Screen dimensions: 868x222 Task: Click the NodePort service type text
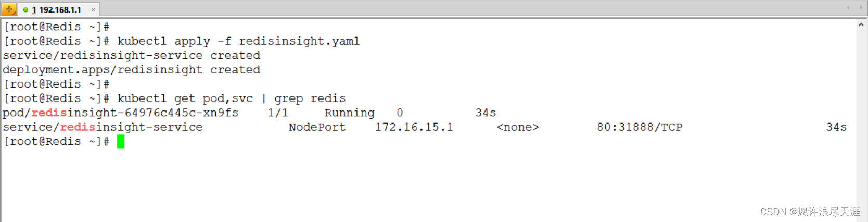[x=317, y=127]
